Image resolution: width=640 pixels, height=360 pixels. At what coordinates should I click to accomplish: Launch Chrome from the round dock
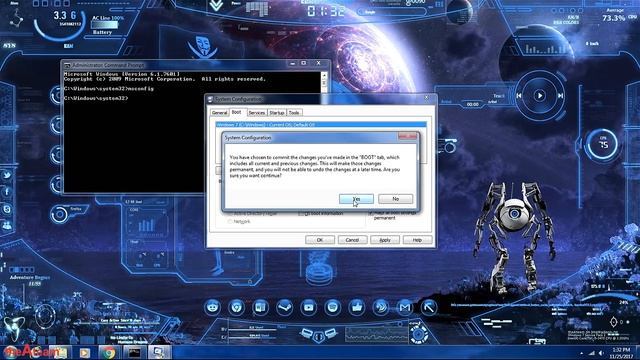coord(237,307)
